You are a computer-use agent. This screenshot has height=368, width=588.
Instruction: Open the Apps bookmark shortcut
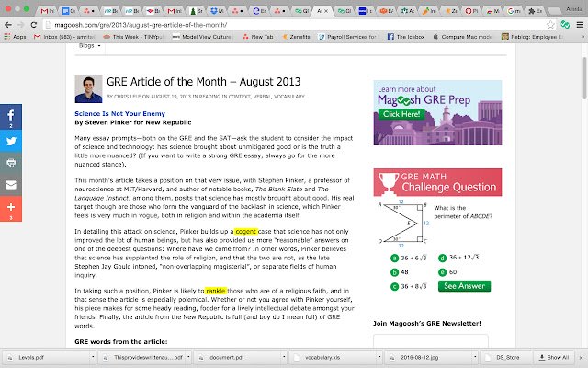click(x=15, y=37)
